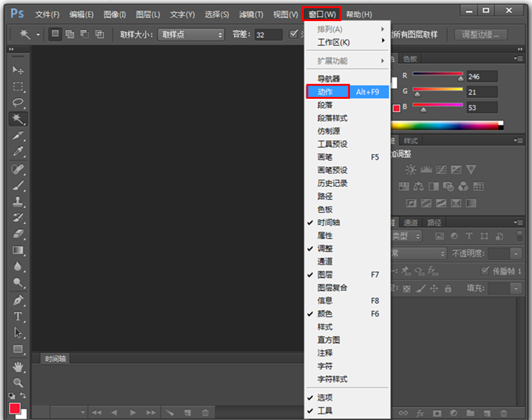Open the 取样点 sample size dropdown
Screen dimensions: 532x420
point(191,35)
